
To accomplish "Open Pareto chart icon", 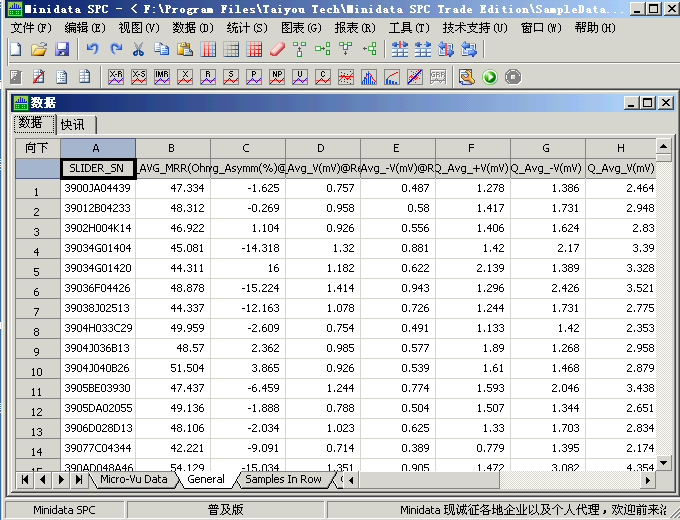I will [x=392, y=77].
